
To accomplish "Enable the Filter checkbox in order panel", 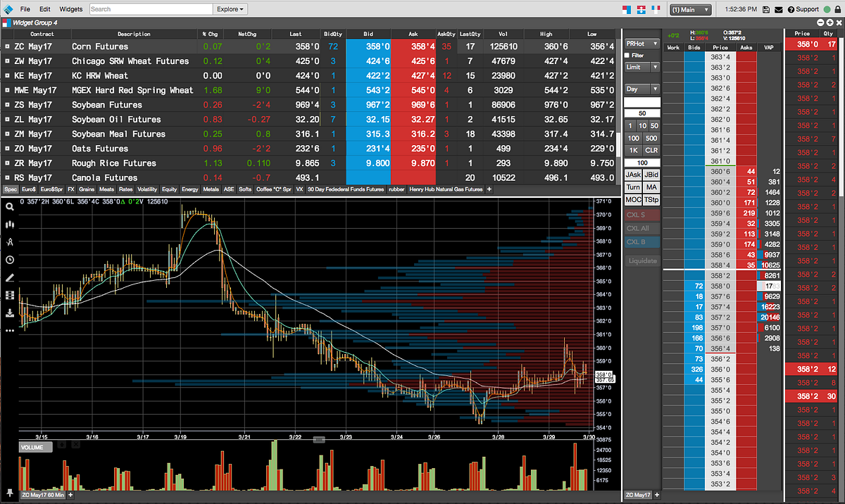I will 627,55.
